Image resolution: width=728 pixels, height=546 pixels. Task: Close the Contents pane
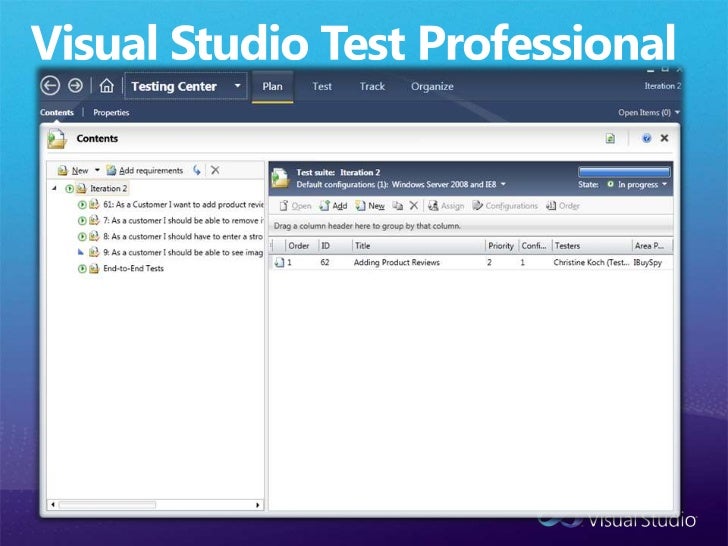click(664, 138)
